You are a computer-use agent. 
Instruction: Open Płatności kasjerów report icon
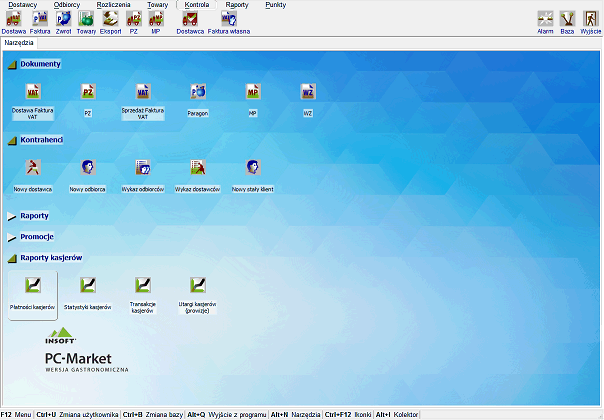[x=33, y=295]
